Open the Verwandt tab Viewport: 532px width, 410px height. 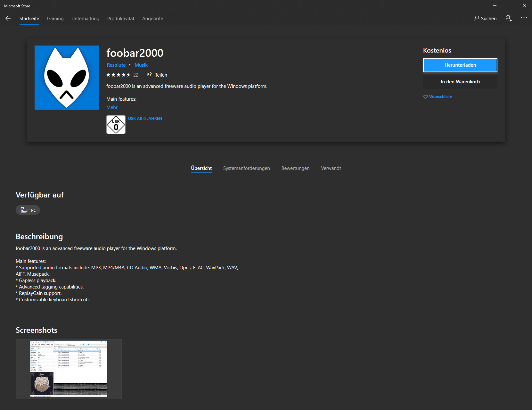coord(331,168)
